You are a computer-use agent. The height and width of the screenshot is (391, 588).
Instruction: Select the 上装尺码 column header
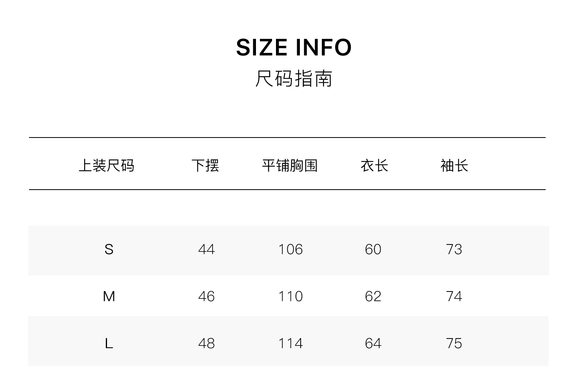pyautogui.click(x=107, y=165)
